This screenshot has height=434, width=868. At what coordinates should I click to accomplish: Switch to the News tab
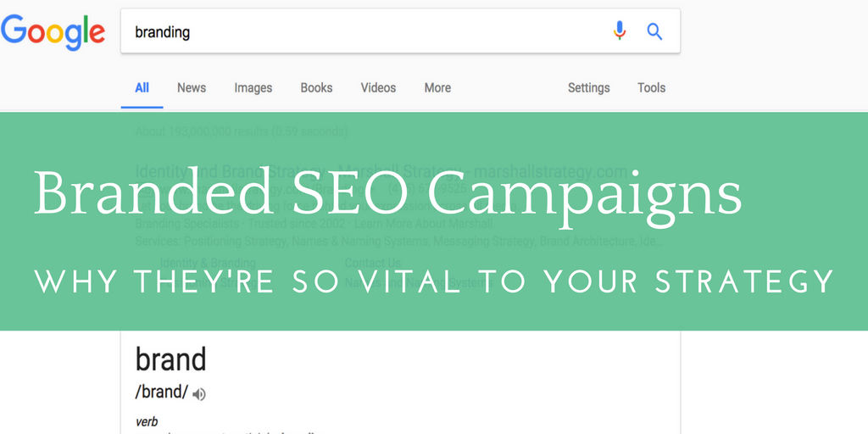[x=192, y=87]
